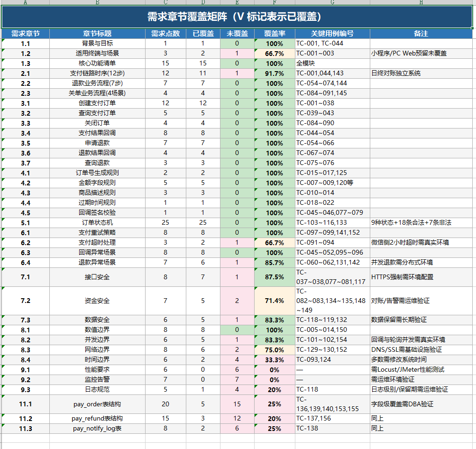
Task: Select cell 背景与目标
Action: click(98, 44)
